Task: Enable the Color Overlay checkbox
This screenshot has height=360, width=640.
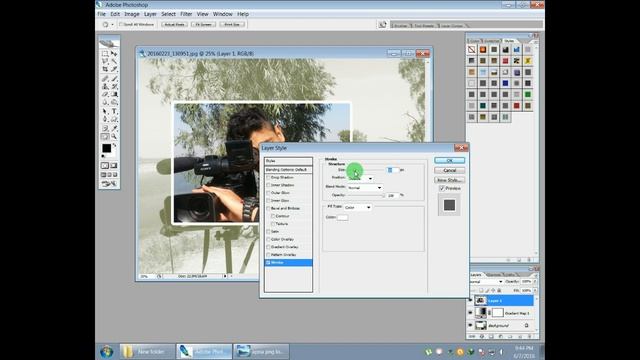Action: [268, 239]
